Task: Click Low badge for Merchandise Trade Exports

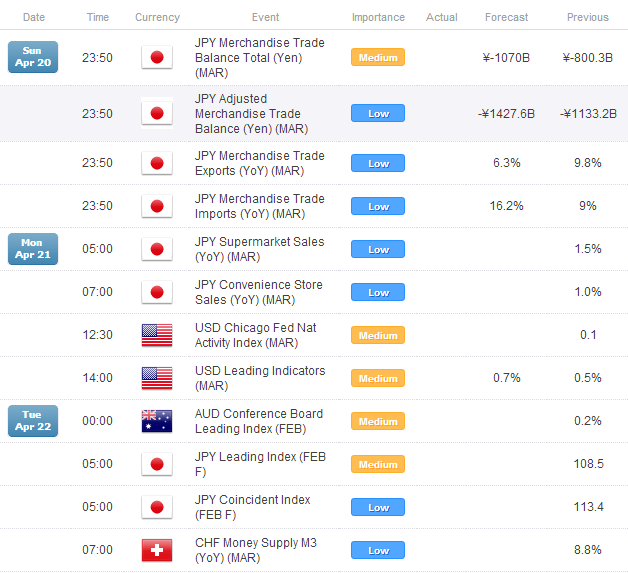Action: pos(378,163)
